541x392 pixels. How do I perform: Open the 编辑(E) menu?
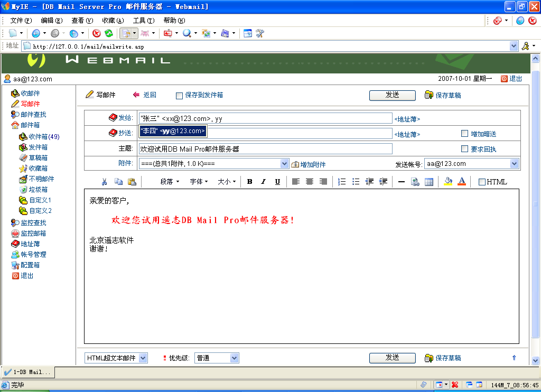click(x=52, y=21)
